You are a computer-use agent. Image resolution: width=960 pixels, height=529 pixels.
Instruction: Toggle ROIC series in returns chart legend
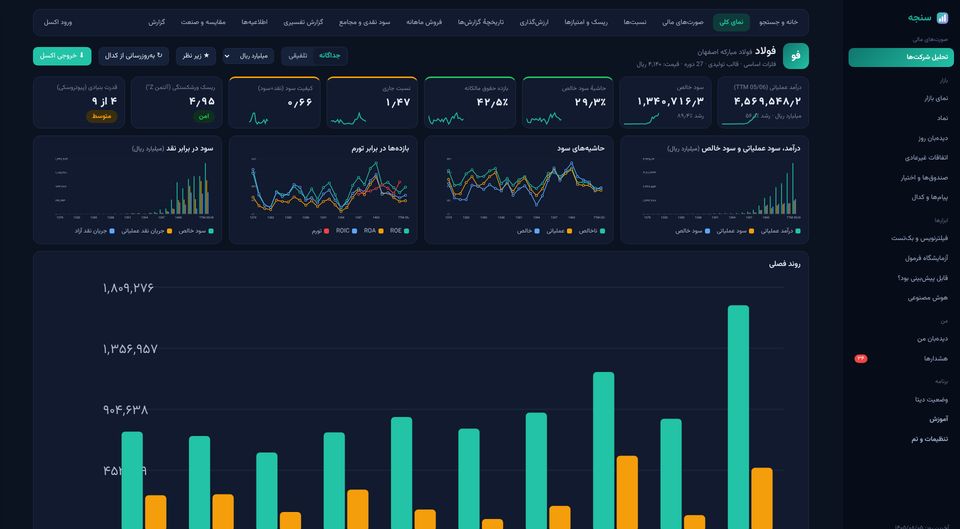click(x=347, y=231)
